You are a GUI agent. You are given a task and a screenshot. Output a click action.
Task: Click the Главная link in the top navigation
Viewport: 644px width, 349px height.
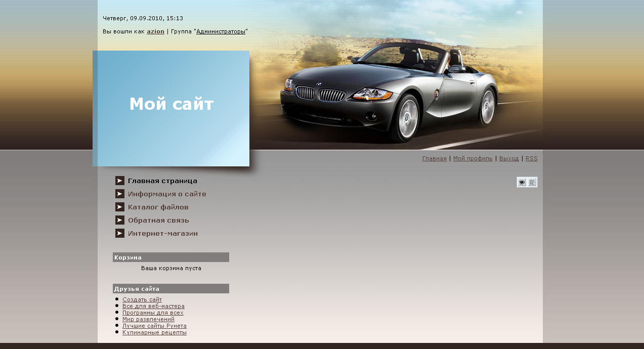tap(435, 158)
